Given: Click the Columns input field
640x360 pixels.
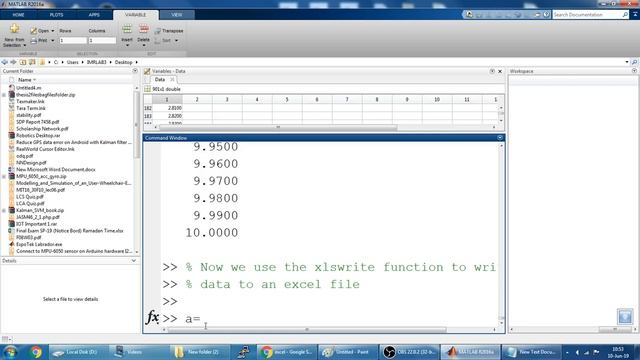Looking at the screenshot, I should 102,40.
